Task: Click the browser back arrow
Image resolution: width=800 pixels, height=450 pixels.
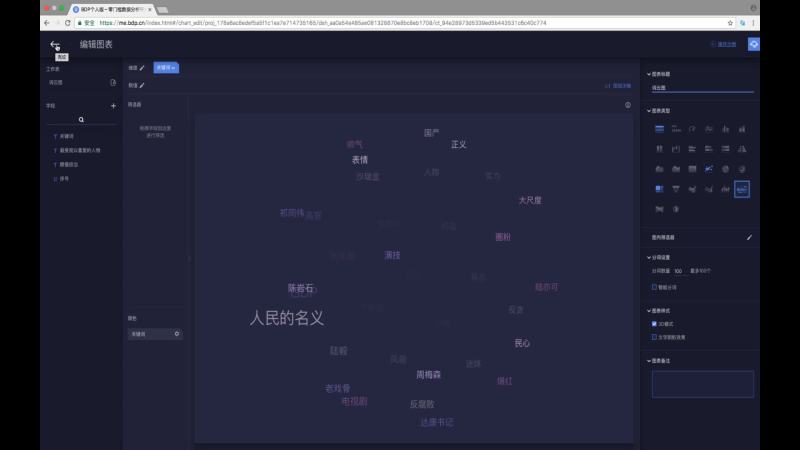Action: 47,23
